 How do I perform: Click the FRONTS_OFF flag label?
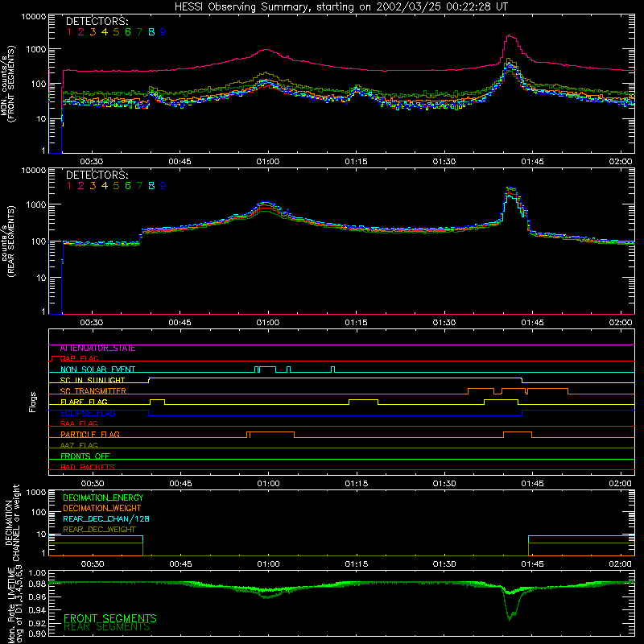(x=85, y=456)
